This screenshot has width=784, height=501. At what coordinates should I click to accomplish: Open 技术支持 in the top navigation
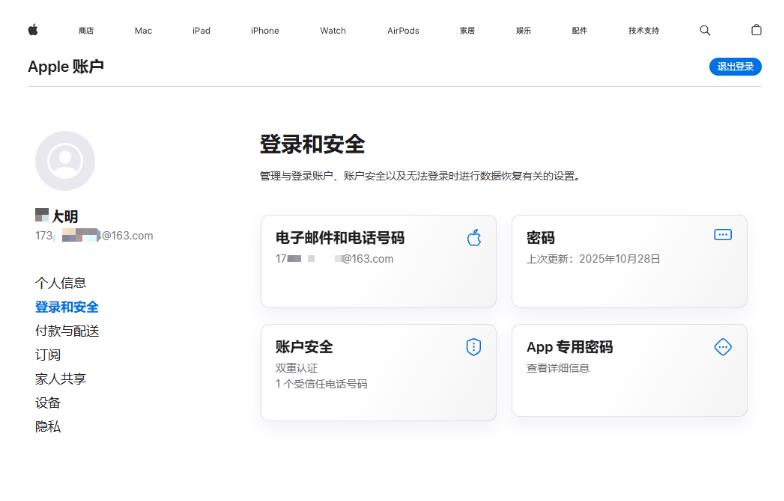[643, 31]
